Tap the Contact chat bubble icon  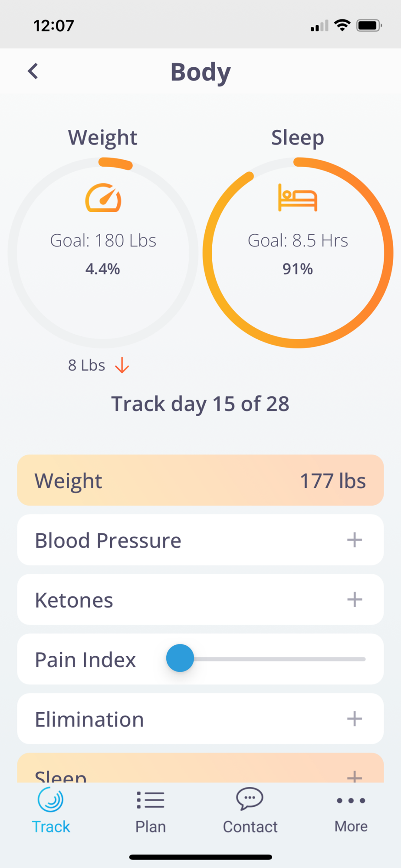[x=250, y=799]
